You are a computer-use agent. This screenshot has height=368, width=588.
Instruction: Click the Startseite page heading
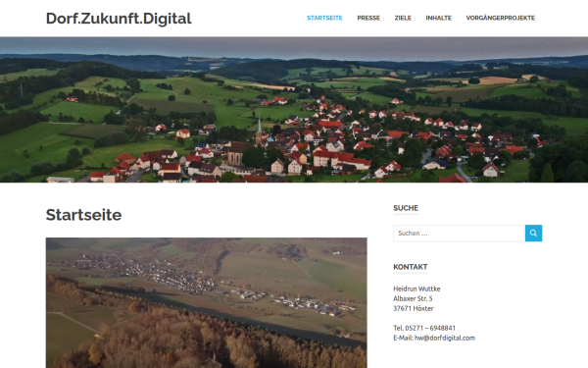(83, 215)
